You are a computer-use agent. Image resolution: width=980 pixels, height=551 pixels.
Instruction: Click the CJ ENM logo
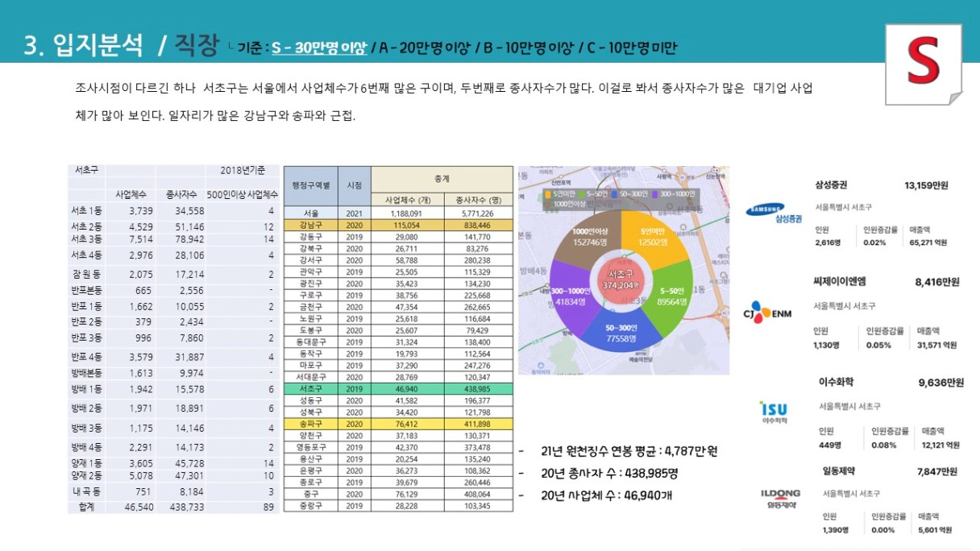coord(768,312)
